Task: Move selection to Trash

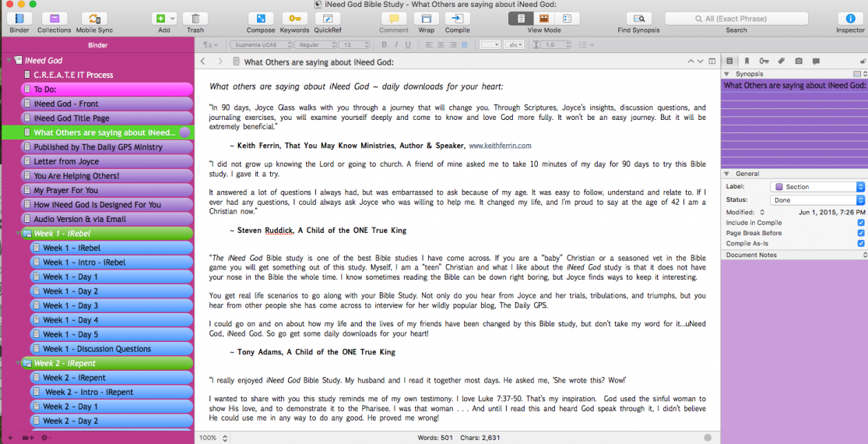Action: pos(195,19)
